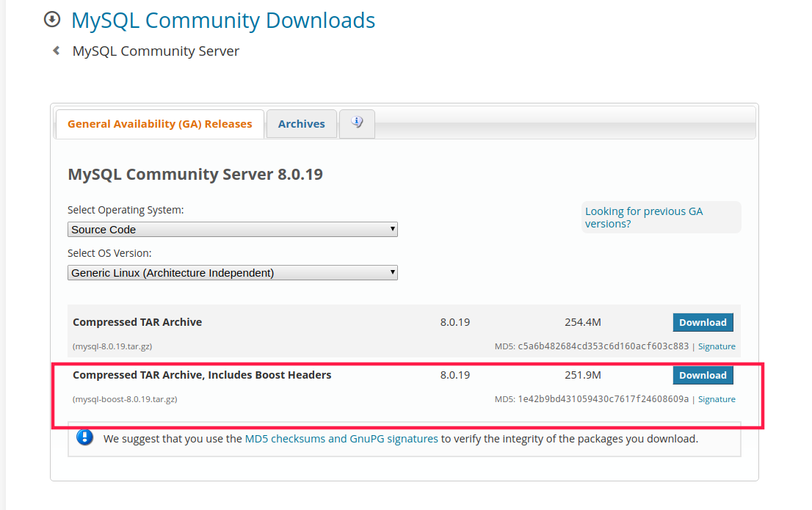Switch to the Archives tab
The image size is (812, 510).
(302, 124)
